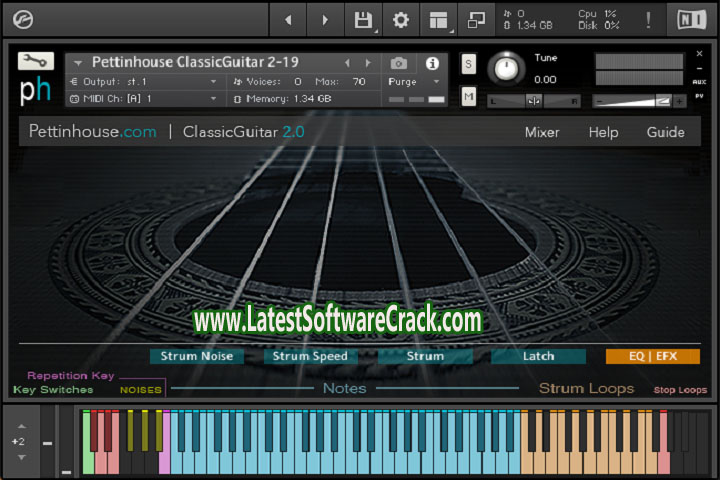Viewport: 720px width, 480px height.
Task: Click the NOISES label
Action: tap(141, 390)
